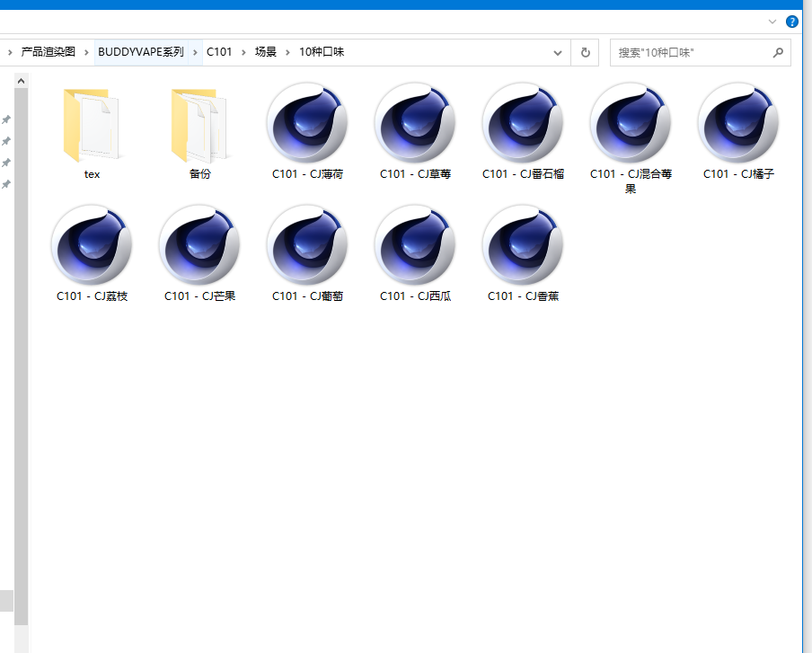This screenshot has height=653, width=812.
Task: Navigate to C101 breadcrumb folder
Action: point(219,52)
